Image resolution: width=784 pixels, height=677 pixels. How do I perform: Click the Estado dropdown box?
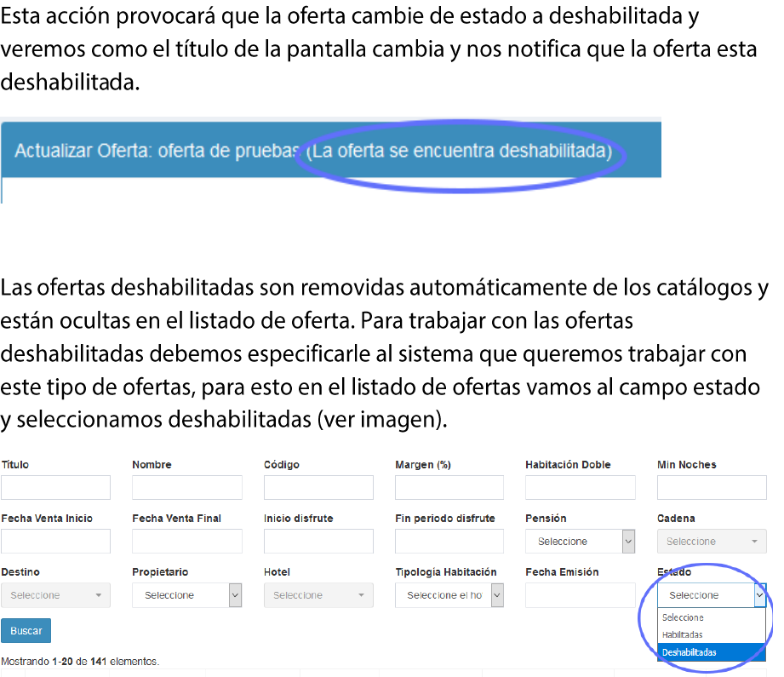[712, 595]
